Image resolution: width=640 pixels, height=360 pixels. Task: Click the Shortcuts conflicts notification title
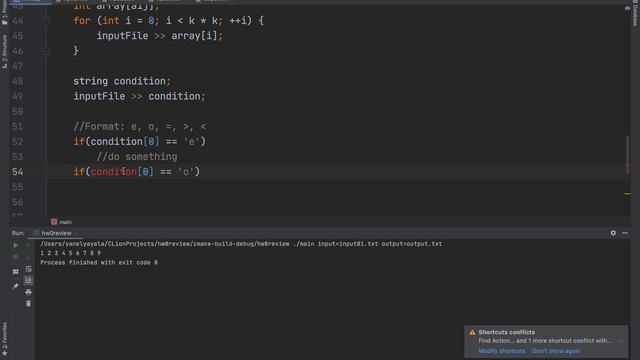click(x=507, y=332)
